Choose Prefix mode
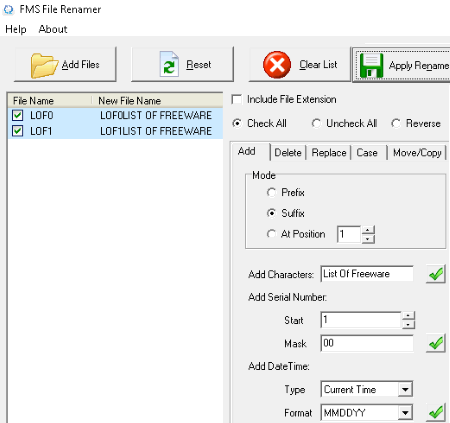Viewport: 450px width, 423px height. pyautogui.click(x=271, y=192)
